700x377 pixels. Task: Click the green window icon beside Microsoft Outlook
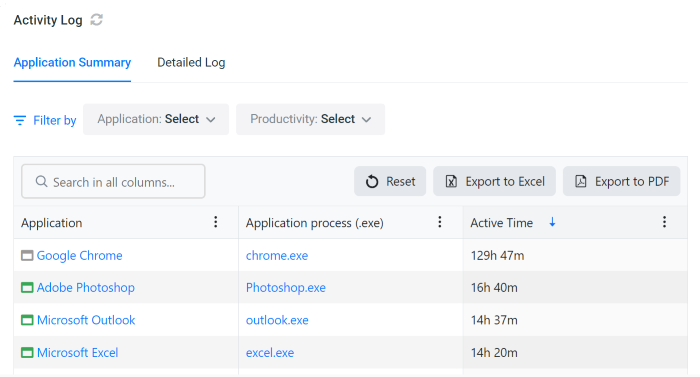(27, 320)
